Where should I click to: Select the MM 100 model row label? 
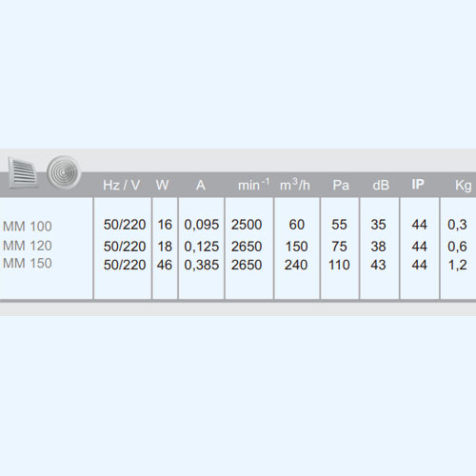[28, 227]
